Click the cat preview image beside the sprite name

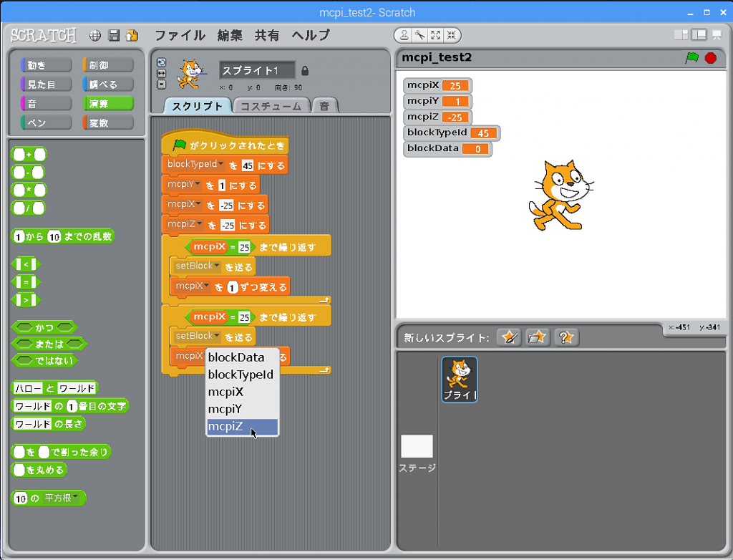[x=192, y=74]
